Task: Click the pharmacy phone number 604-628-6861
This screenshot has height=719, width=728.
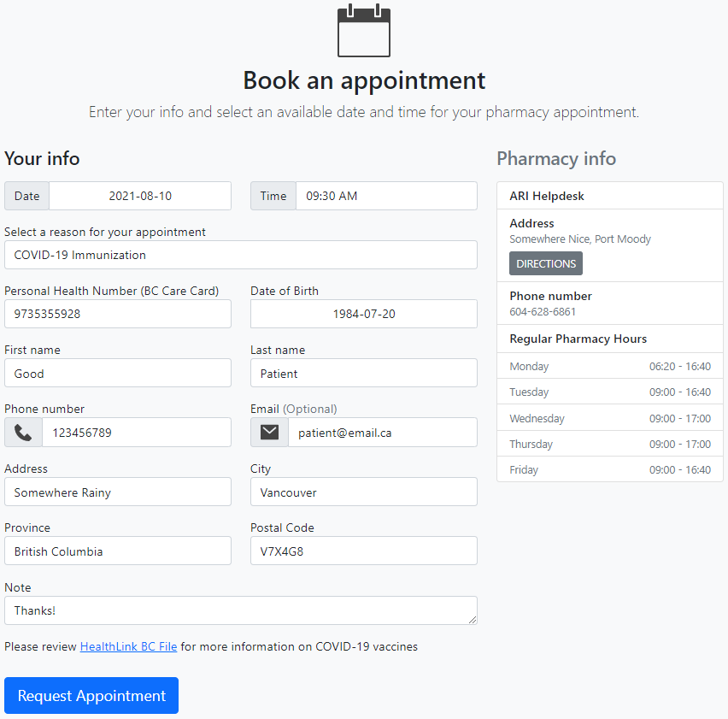Action: click(x=543, y=312)
